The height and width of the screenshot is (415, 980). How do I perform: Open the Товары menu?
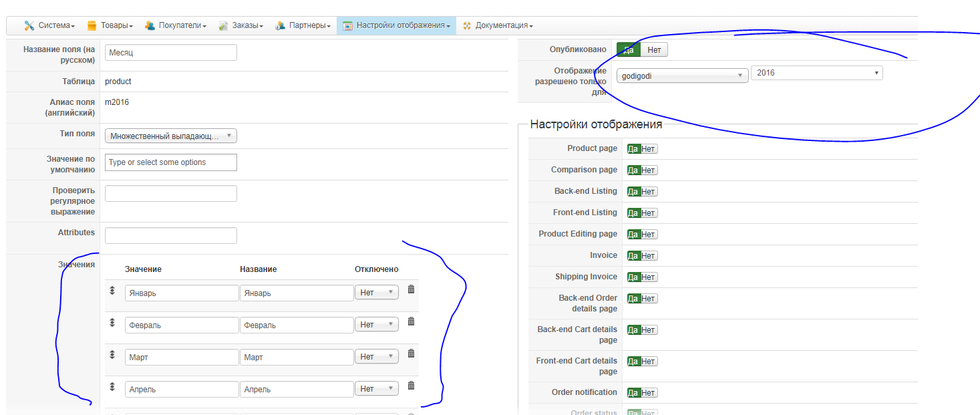pyautogui.click(x=110, y=25)
